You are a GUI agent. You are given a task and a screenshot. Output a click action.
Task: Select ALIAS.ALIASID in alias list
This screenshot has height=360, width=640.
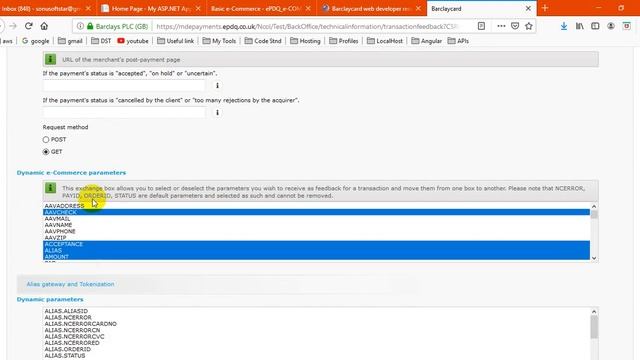(x=316, y=311)
